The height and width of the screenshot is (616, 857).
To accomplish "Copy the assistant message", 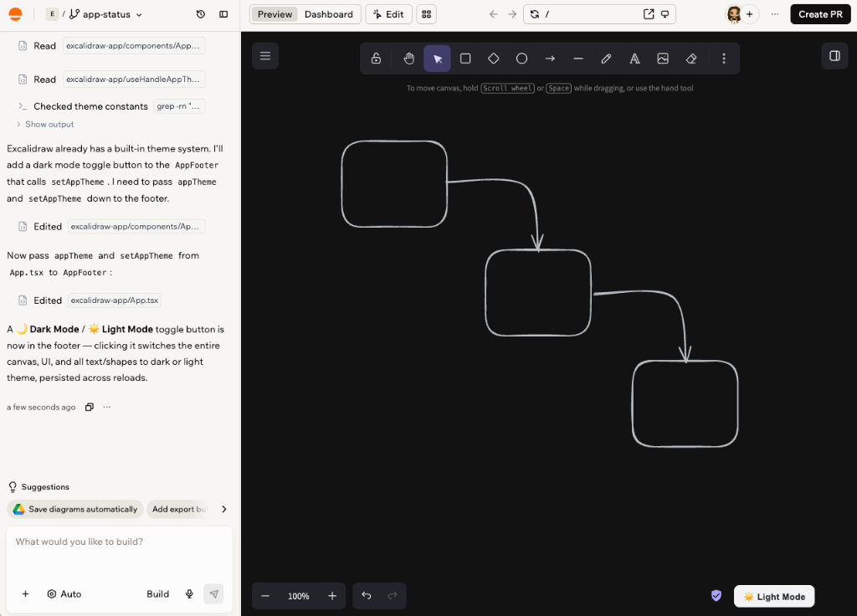I will tap(90, 407).
